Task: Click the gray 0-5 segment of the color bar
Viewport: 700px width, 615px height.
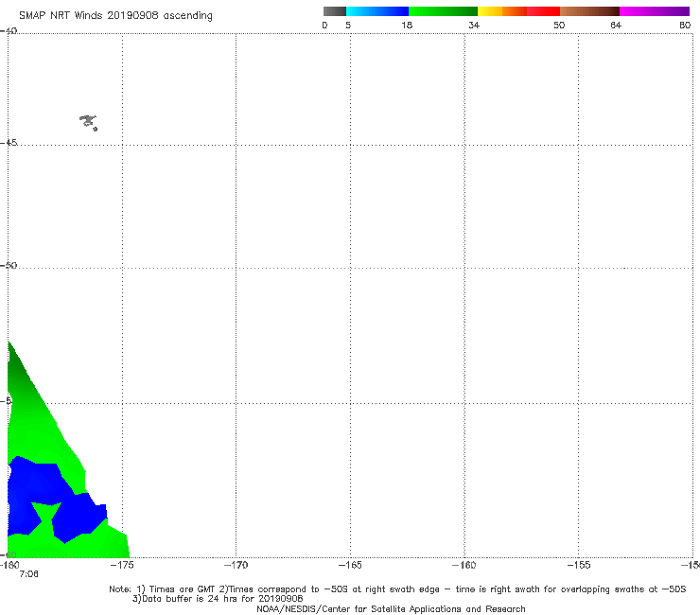Action: point(335,11)
